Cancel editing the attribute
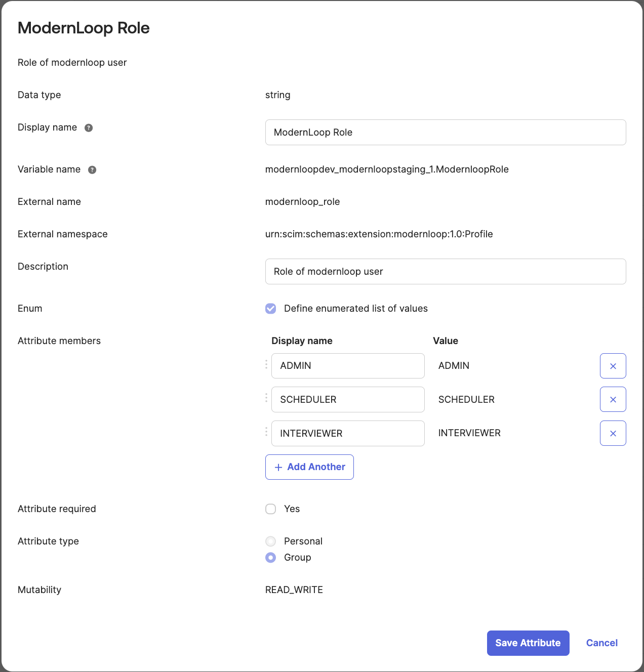 pyautogui.click(x=601, y=643)
